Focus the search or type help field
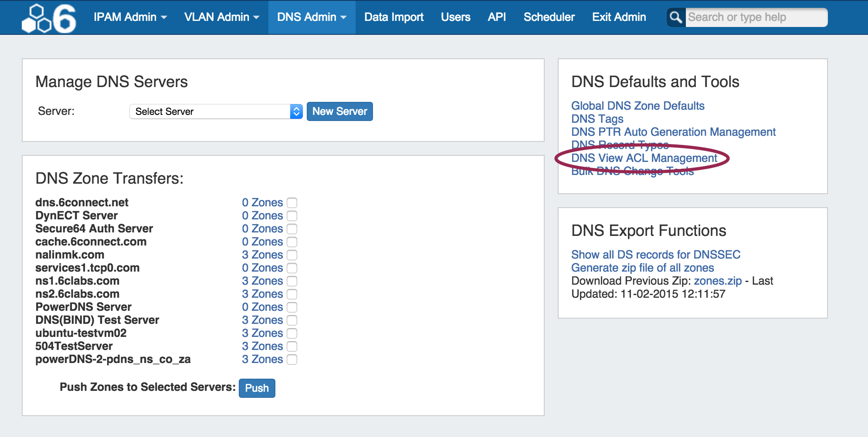Screen dimensions: 868x437 click(756, 17)
